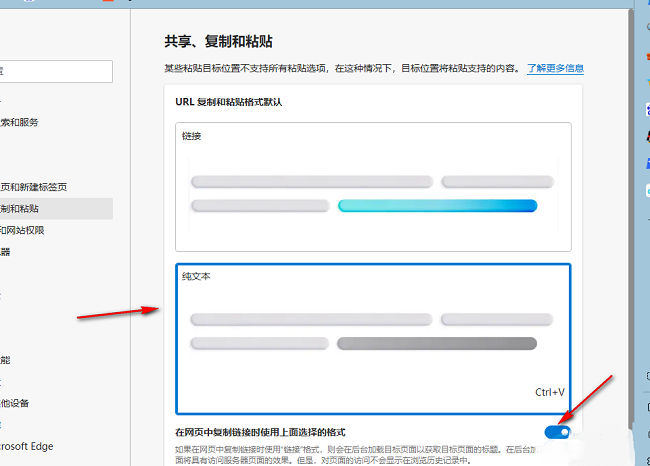Image resolution: width=650 pixels, height=466 pixels.
Task: Click the URL 复制和粘贴格式默认 section title
Action: [228, 102]
